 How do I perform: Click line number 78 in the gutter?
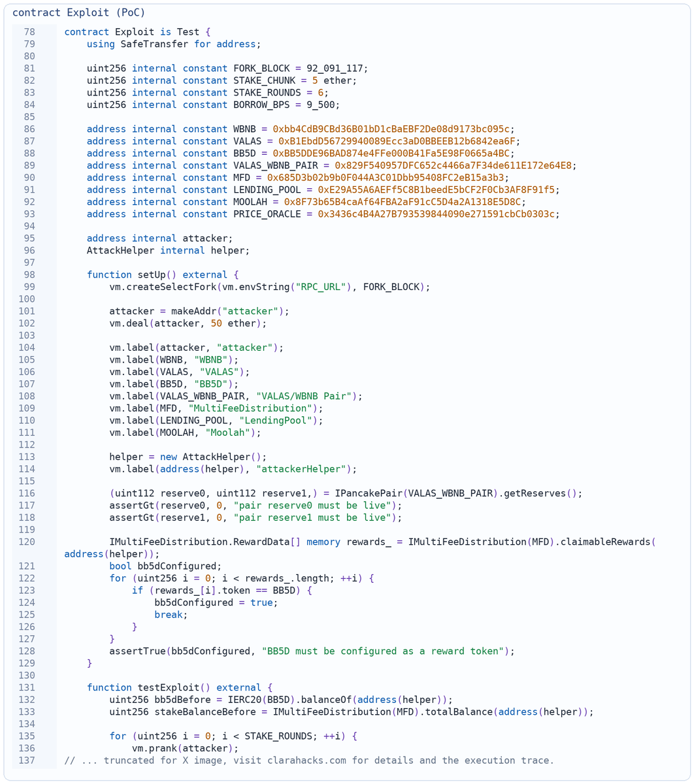(29, 32)
